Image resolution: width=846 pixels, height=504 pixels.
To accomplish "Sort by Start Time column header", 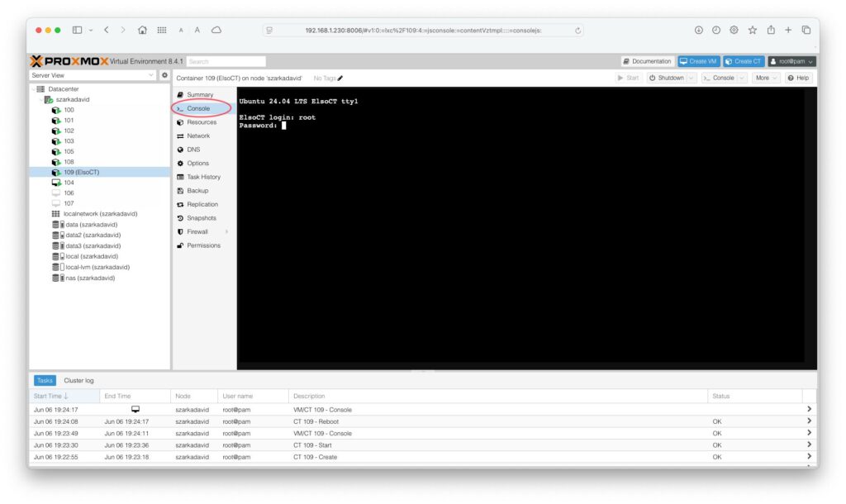I will (x=64, y=396).
